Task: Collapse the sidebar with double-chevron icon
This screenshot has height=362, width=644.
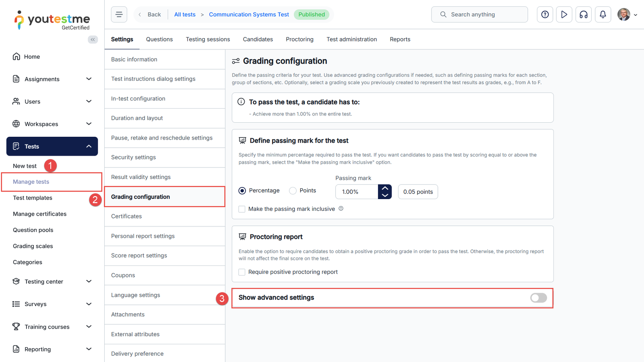Action: 93,39
